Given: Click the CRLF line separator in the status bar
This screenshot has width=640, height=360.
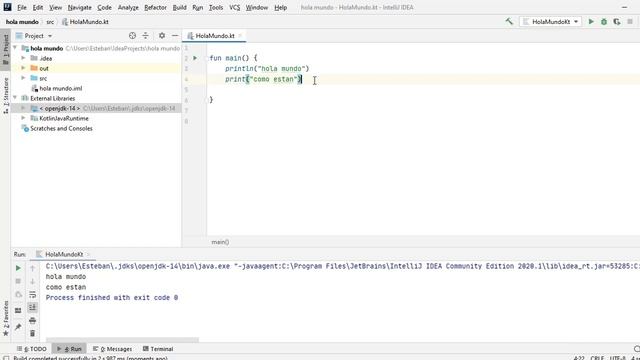Looking at the screenshot, I should (x=597, y=358).
